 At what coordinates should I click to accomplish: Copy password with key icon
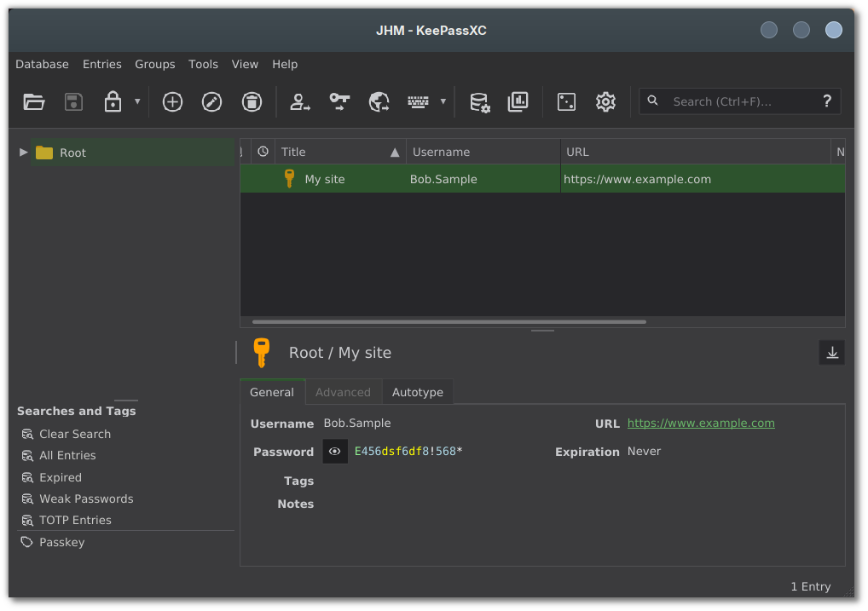339,102
